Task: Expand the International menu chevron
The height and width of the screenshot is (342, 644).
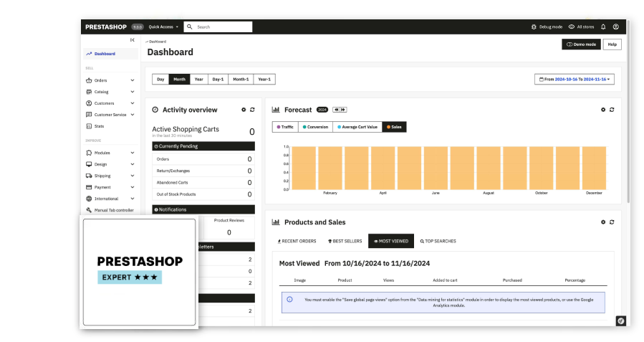Action: 133,199
